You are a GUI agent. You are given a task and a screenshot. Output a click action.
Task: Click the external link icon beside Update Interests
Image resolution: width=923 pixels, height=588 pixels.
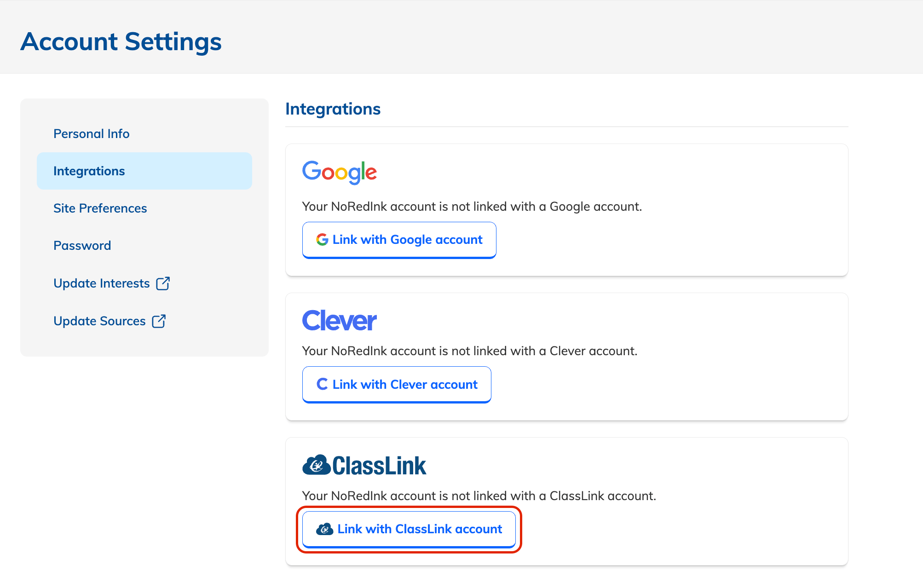point(164,283)
